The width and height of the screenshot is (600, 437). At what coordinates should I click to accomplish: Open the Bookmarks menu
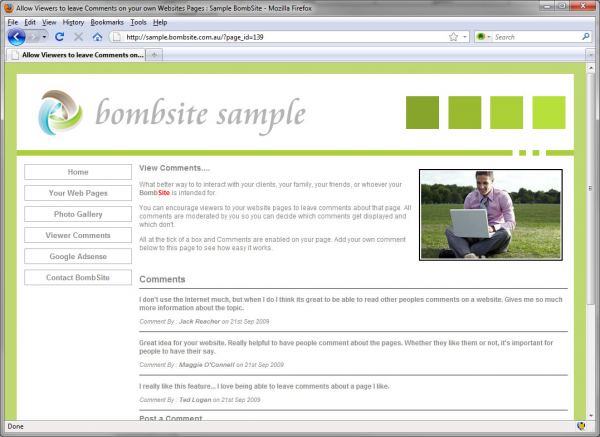107,22
